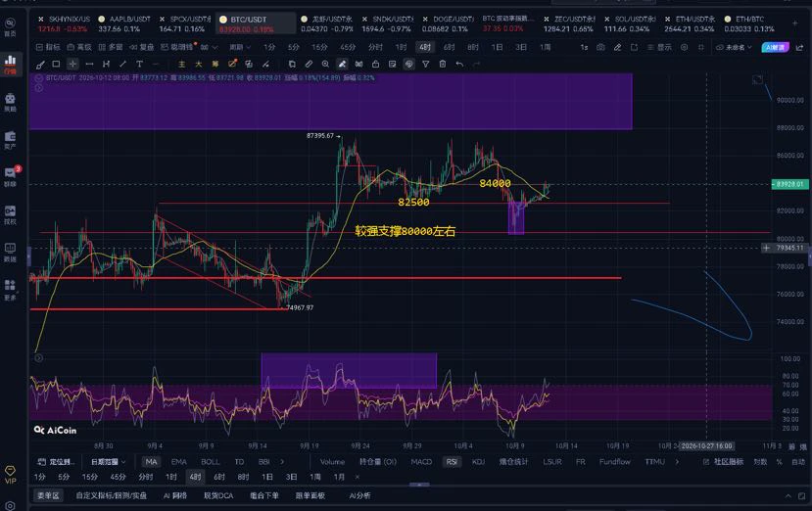Open the 委单区 bottom tab
Viewport: 812px width, 511px height.
click(48, 495)
